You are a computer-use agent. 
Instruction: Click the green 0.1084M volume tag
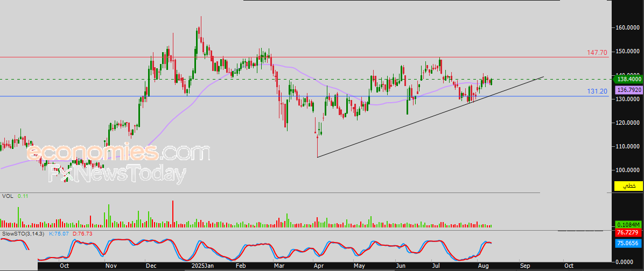click(x=628, y=225)
